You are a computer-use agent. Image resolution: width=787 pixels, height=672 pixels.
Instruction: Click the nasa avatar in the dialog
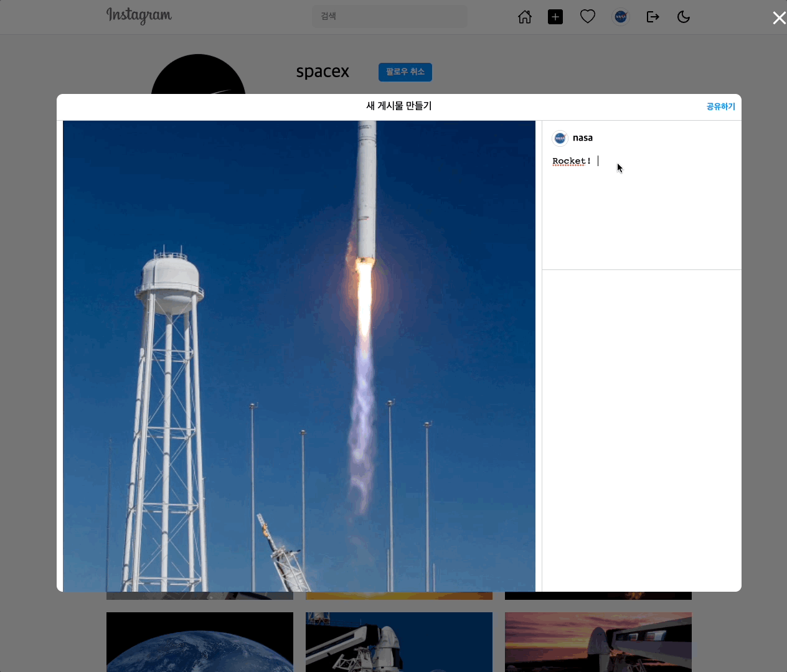(x=560, y=138)
